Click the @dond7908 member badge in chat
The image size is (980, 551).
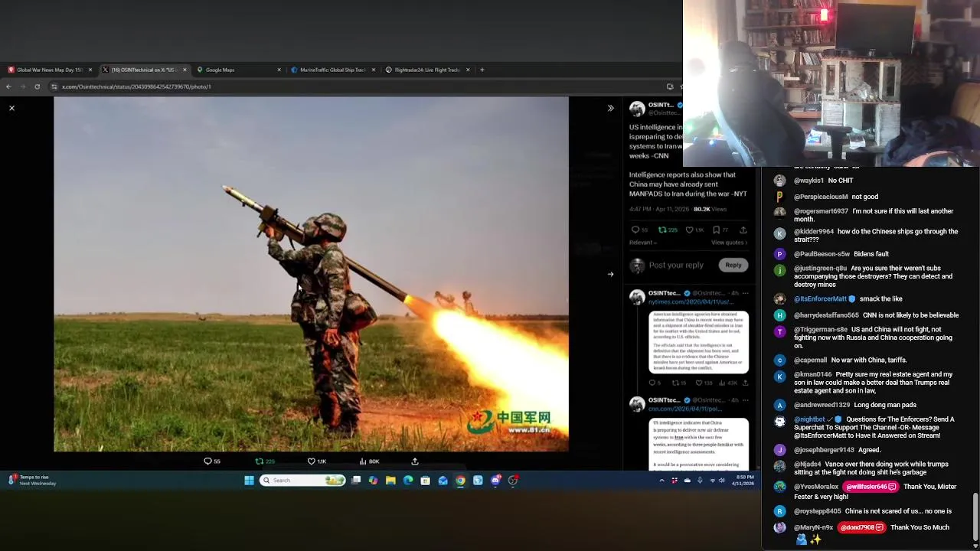pyautogui.click(x=862, y=527)
